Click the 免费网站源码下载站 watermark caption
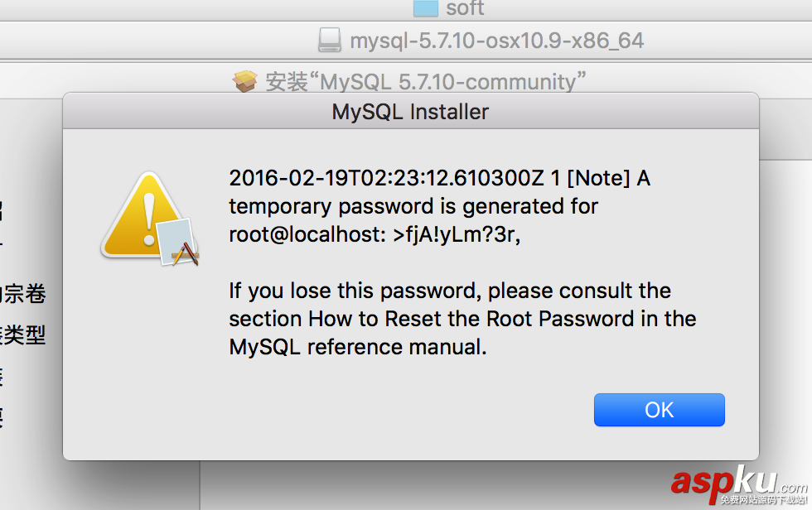812x510 pixels. [763, 500]
